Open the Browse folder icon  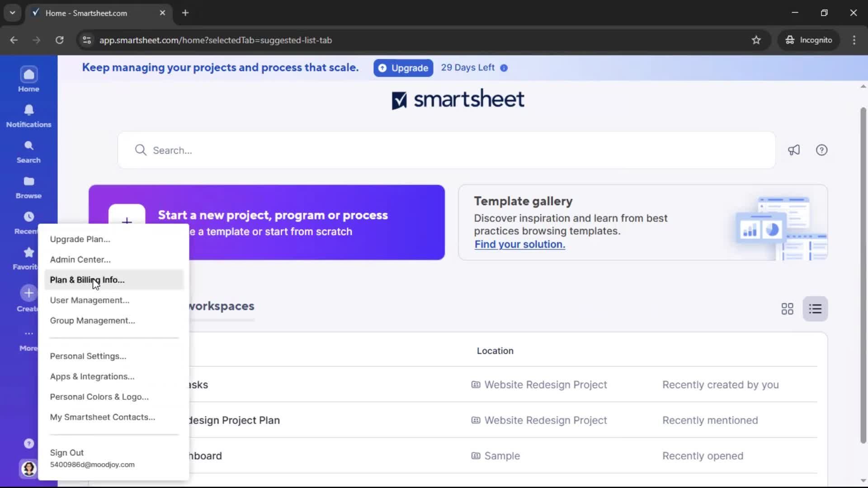28,187
